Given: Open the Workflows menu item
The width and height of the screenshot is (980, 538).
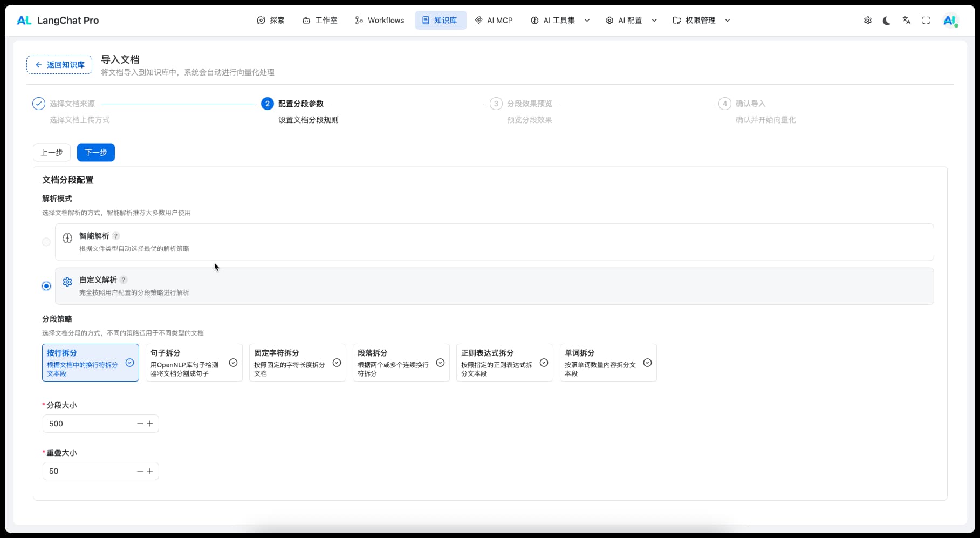Looking at the screenshot, I should pos(380,21).
